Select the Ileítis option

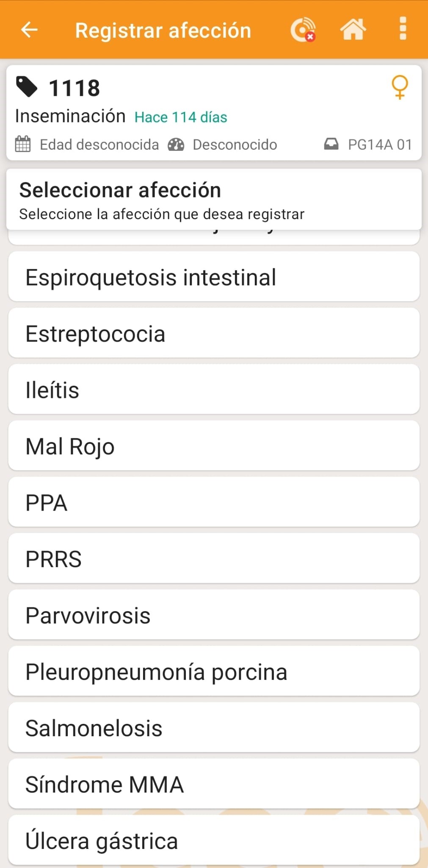[214, 389]
